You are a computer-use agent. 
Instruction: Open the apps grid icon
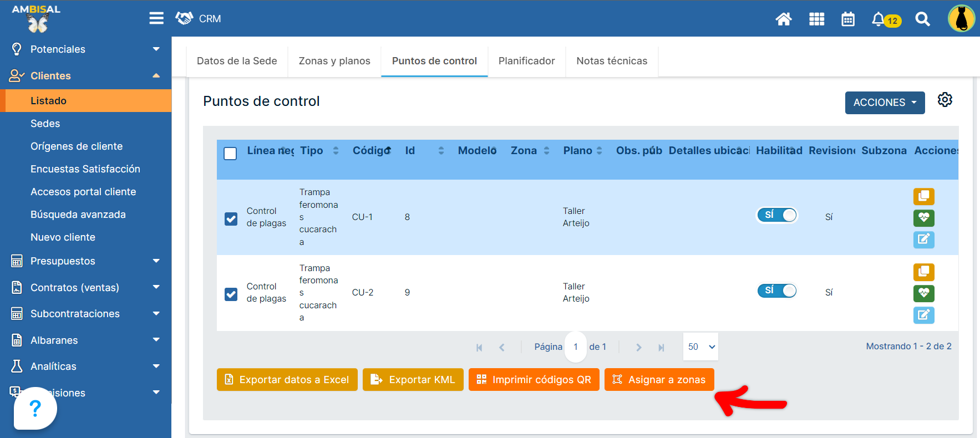(x=816, y=19)
